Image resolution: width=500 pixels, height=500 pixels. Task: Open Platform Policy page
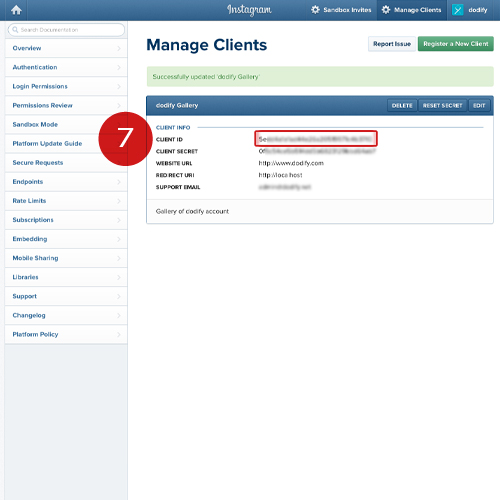point(66,334)
